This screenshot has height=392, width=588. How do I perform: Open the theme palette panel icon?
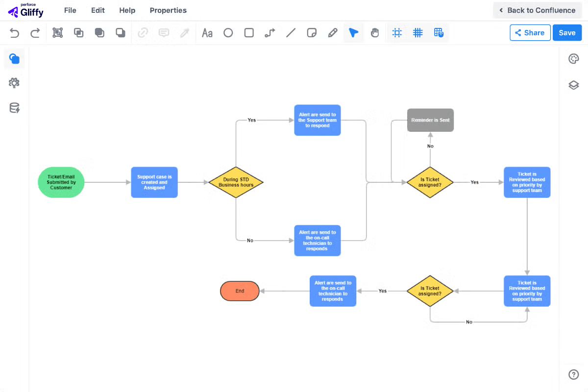point(574,59)
